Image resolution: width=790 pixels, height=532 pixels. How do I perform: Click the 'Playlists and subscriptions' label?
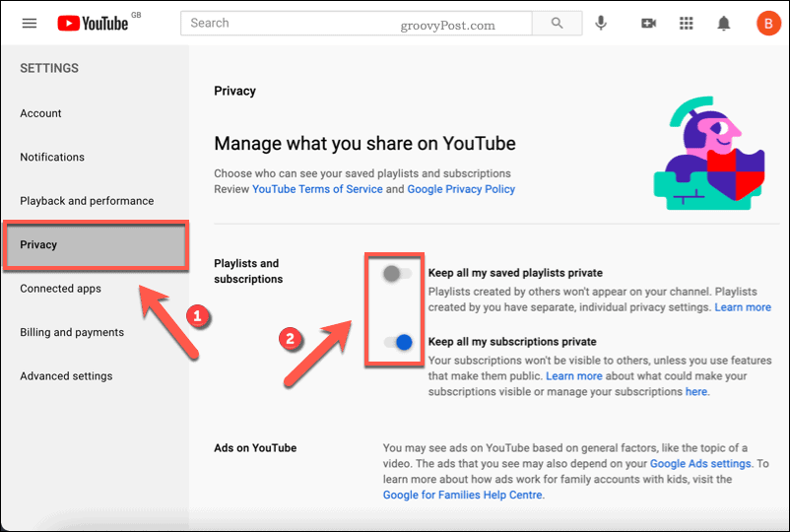pos(248,271)
